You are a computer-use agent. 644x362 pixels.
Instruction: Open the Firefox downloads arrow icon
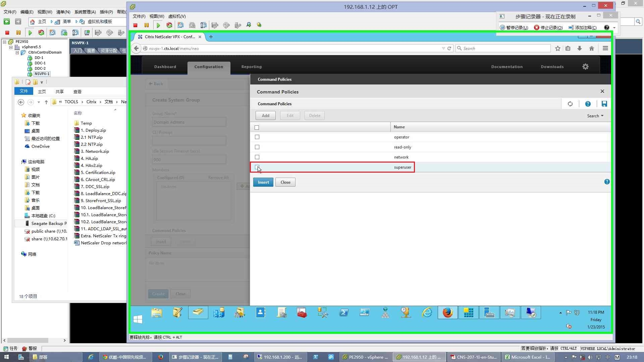pos(580,48)
